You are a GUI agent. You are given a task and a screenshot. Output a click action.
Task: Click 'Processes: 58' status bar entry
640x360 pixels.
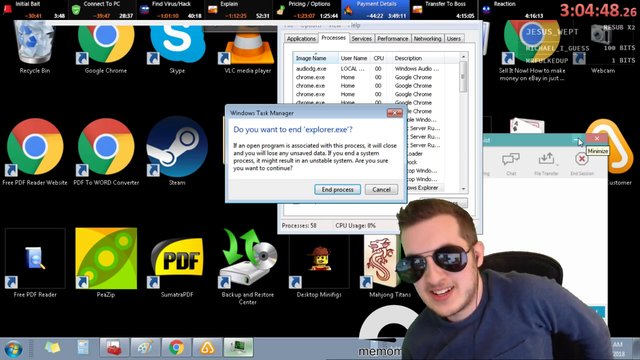299,225
